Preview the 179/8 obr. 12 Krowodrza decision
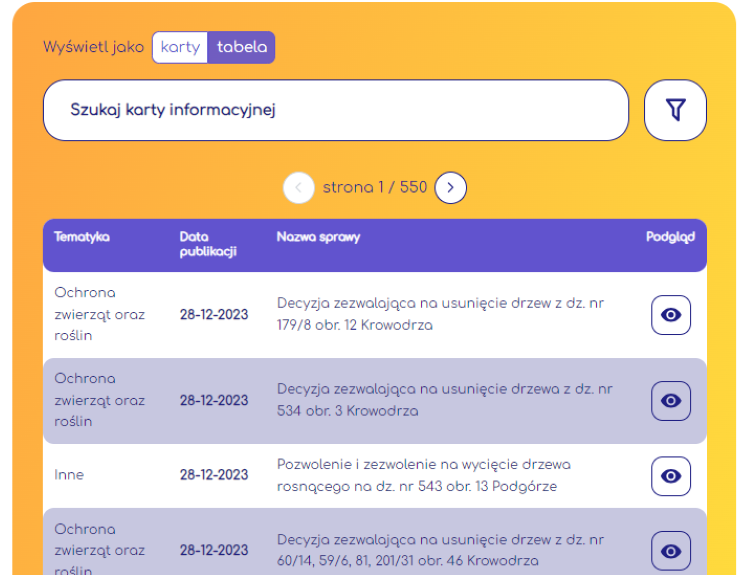The image size is (750, 575). tap(671, 315)
